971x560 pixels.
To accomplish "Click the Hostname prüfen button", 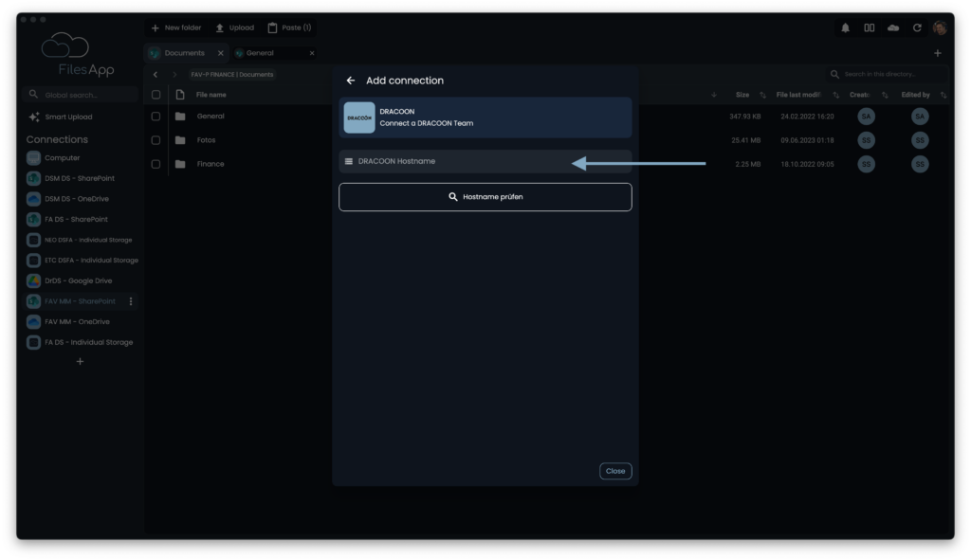I will [485, 197].
